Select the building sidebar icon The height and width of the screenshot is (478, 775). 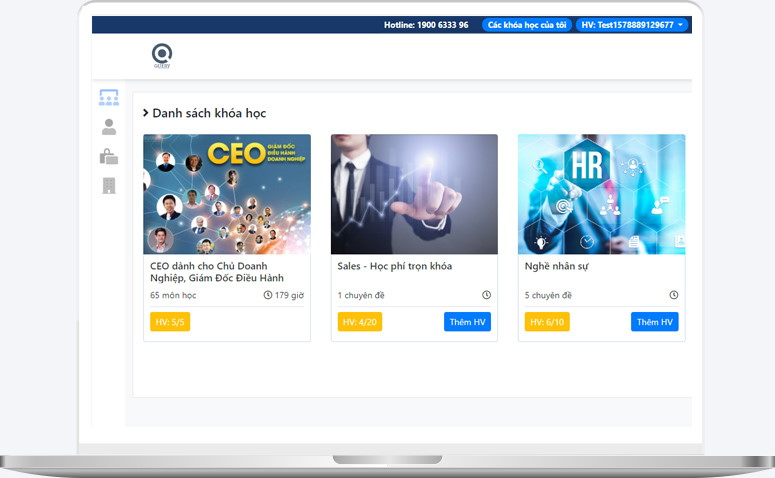click(x=109, y=185)
